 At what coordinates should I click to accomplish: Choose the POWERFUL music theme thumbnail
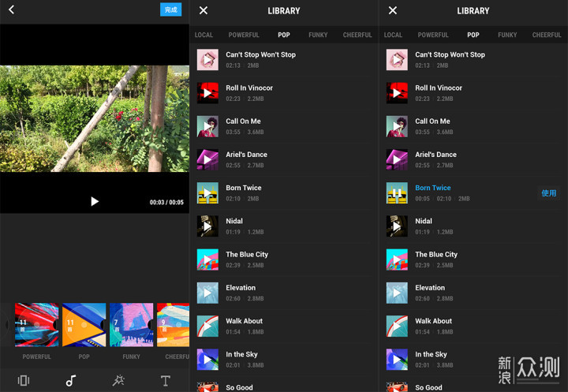coord(36,325)
